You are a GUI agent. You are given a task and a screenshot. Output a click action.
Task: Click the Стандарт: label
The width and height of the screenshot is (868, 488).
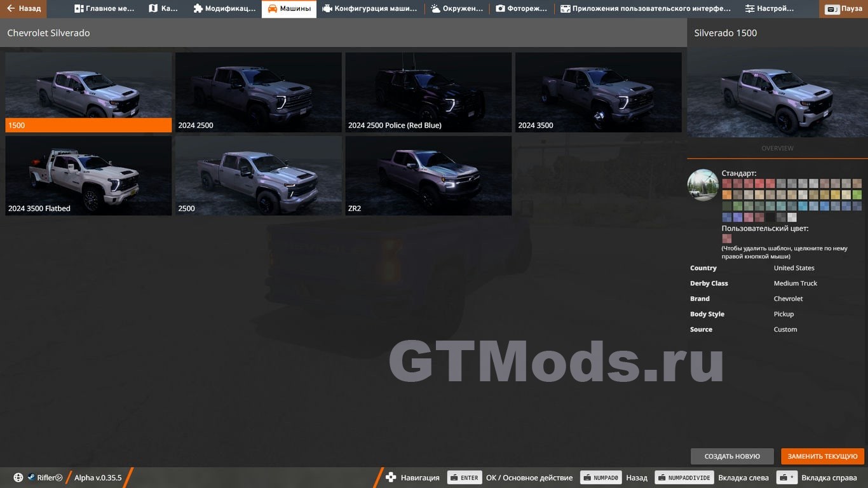coord(739,173)
